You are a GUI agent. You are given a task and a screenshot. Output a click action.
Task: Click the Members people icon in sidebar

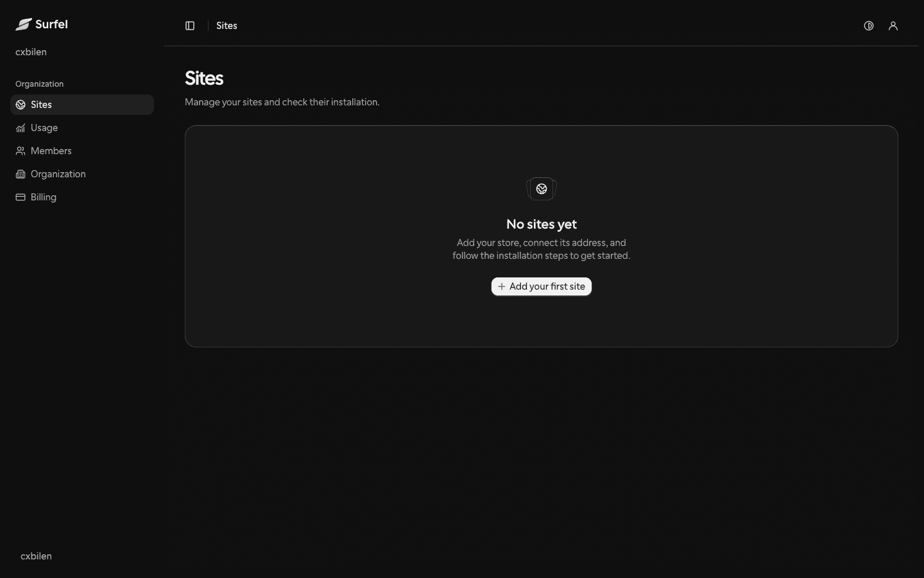[x=21, y=151]
